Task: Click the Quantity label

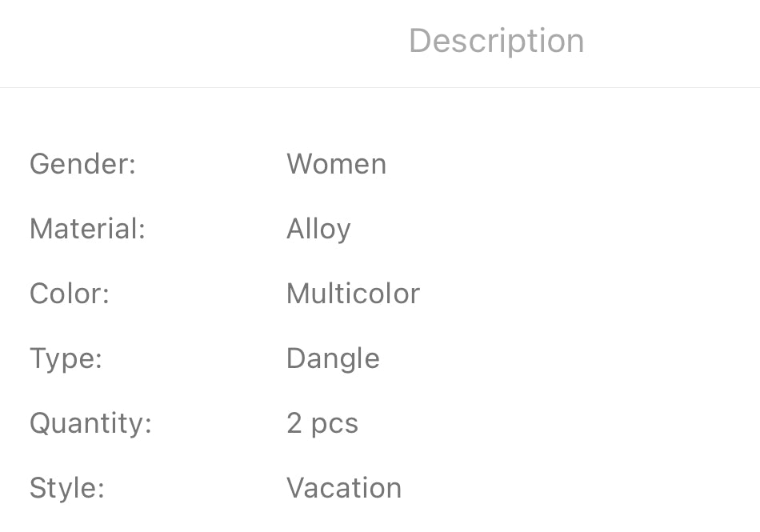Action: click(90, 423)
